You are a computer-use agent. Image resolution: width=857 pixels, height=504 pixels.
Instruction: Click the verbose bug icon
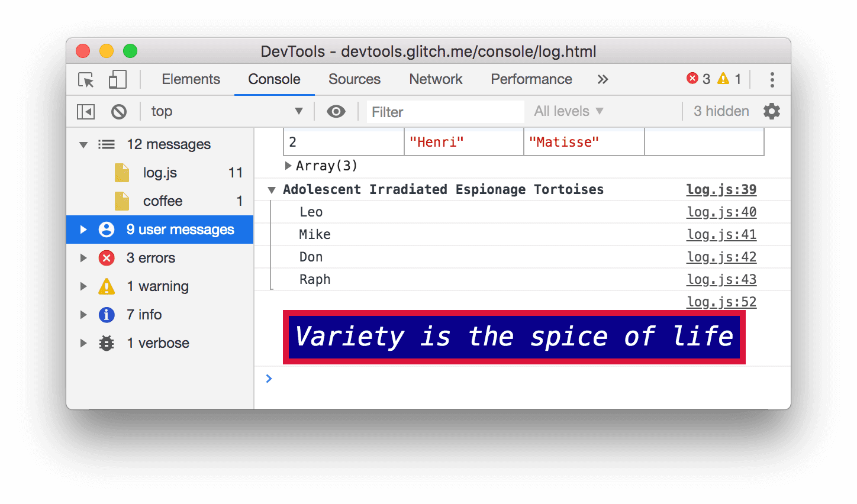[x=107, y=343]
